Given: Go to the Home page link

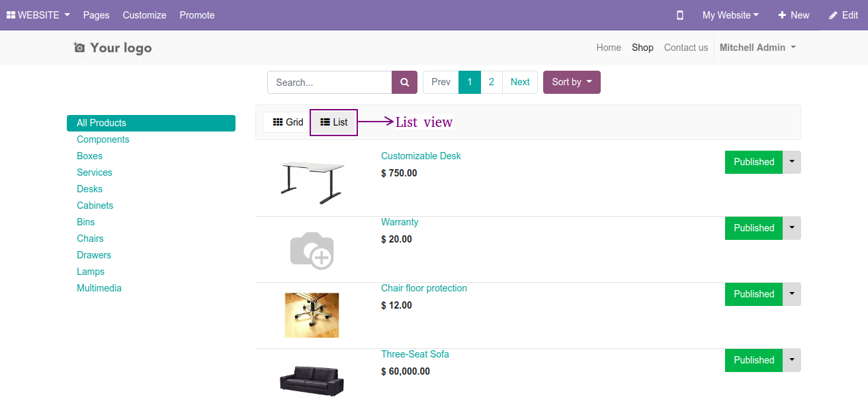Looking at the screenshot, I should [609, 48].
